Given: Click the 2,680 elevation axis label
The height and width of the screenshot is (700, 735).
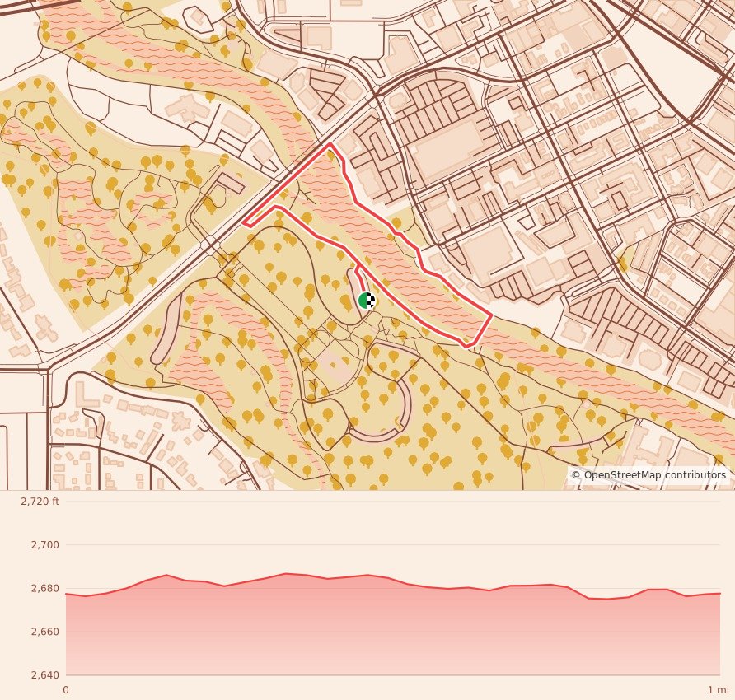Looking at the screenshot, I should [45, 589].
